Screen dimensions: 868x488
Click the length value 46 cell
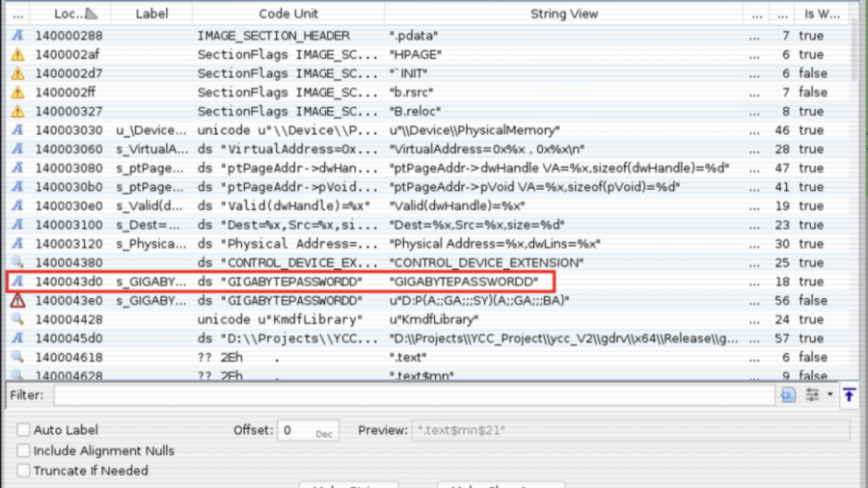[x=782, y=130]
